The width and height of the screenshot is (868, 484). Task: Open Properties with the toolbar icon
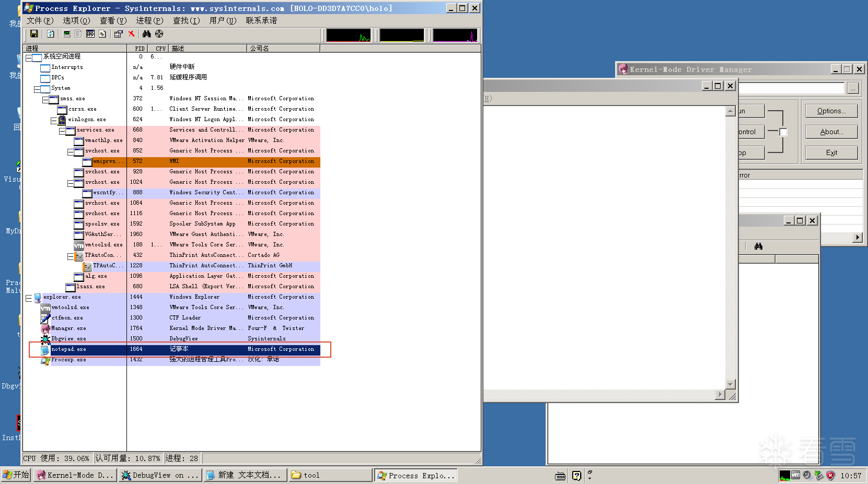tap(119, 34)
